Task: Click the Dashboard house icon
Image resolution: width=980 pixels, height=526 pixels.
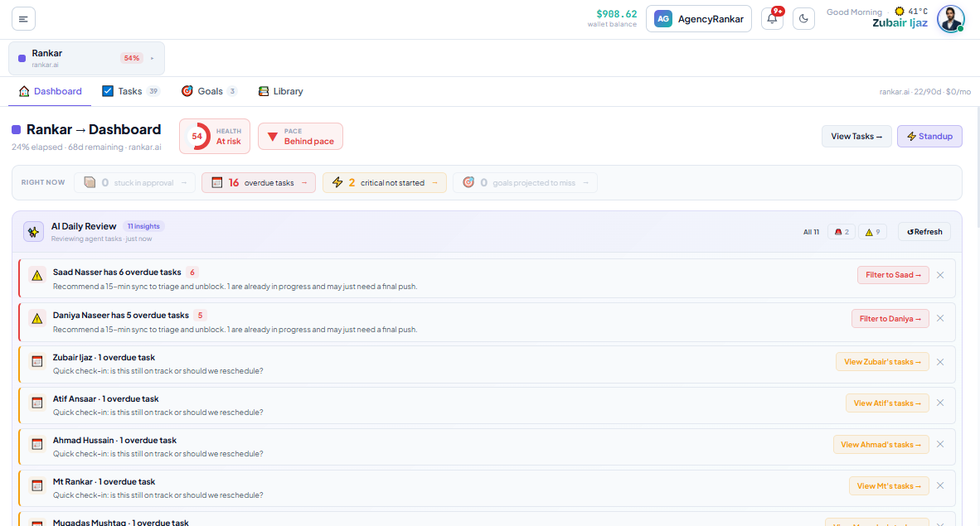Action: 24,91
